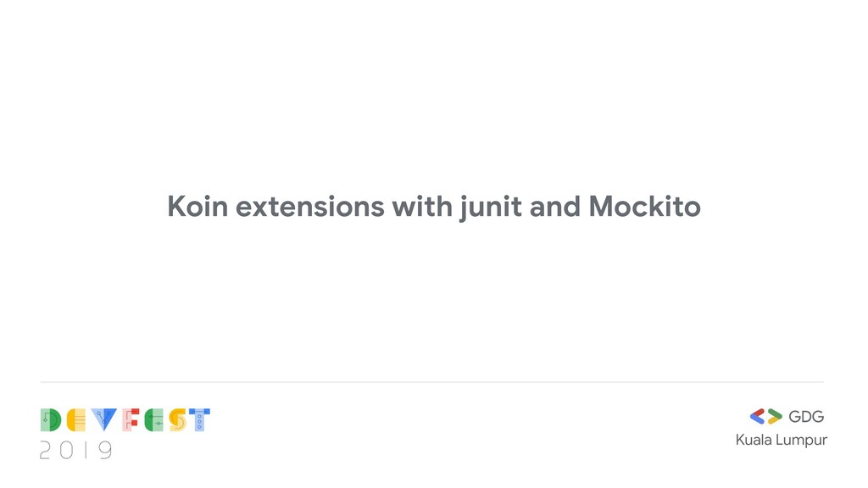Click the word Mockito in the title
The height and width of the screenshot is (488, 868).
click(645, 207)
